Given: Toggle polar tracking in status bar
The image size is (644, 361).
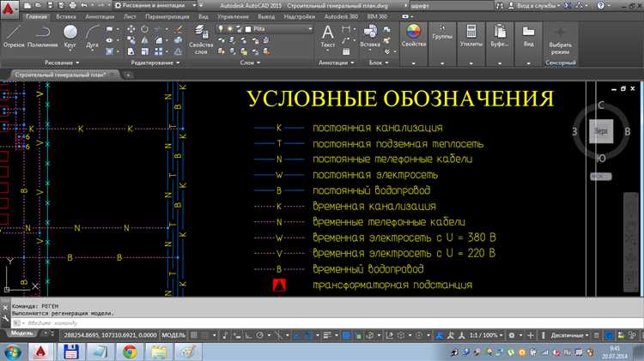Looking at the screenshot, I should pyautogui.click(x=259, y=335).
